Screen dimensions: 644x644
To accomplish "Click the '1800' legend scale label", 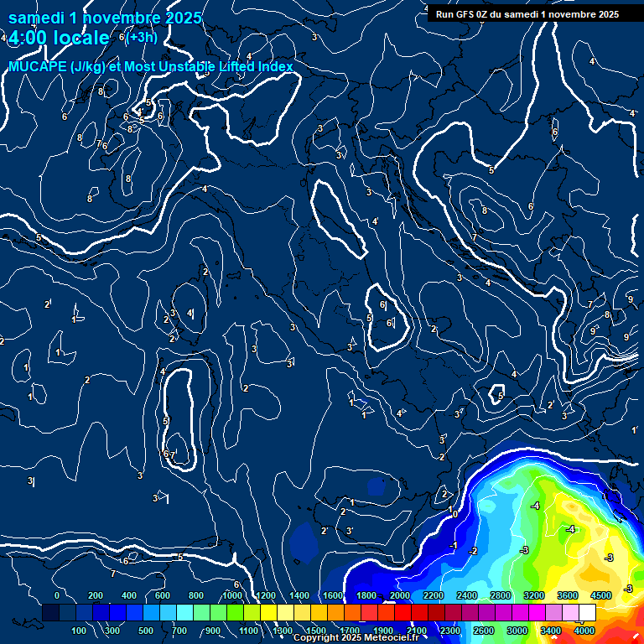I will tap(366, 595).
